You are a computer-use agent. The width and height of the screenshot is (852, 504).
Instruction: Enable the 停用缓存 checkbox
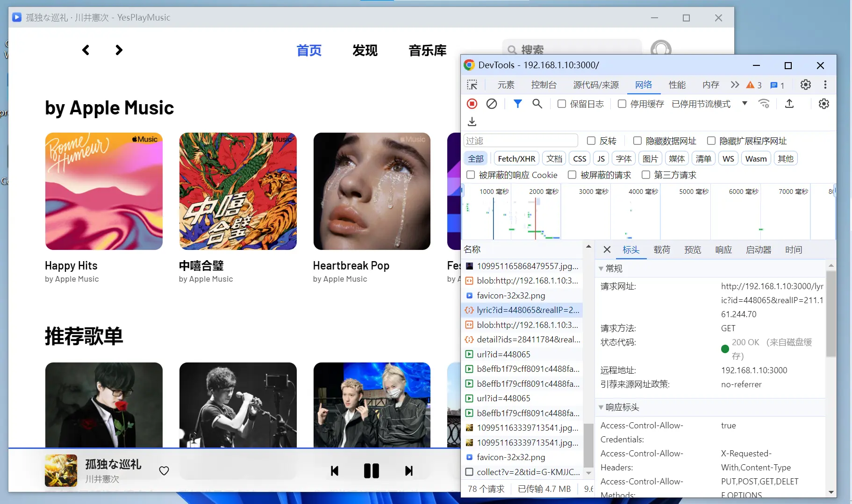point(622,104)
